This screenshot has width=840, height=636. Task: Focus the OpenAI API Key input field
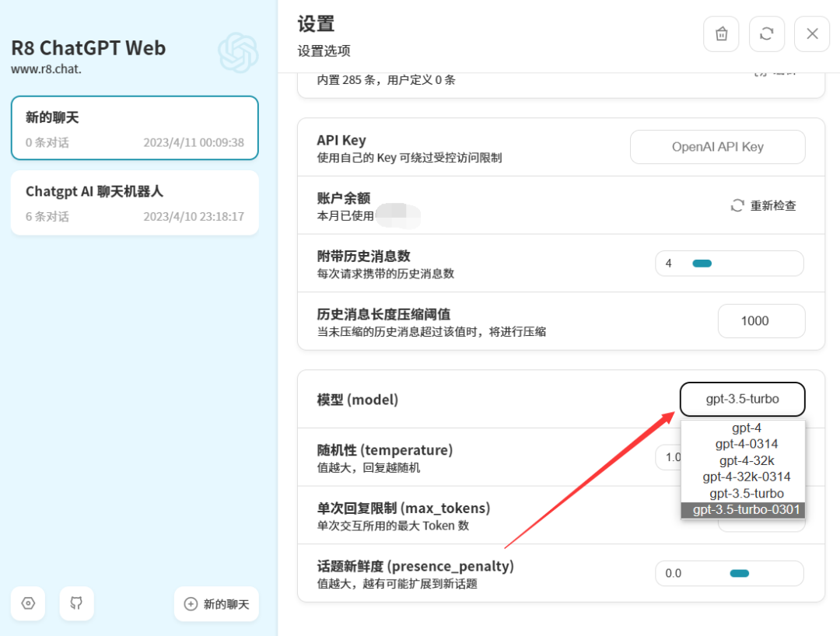click(717, 147)
